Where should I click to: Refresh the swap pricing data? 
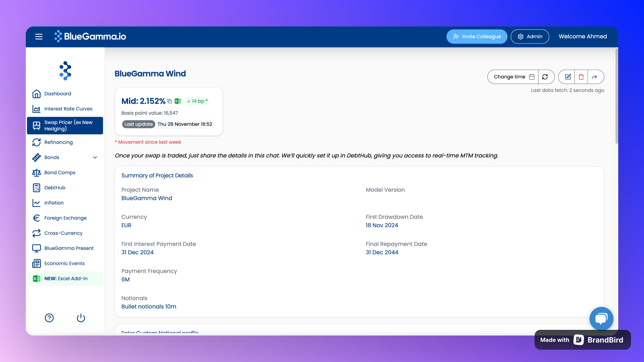545,77
